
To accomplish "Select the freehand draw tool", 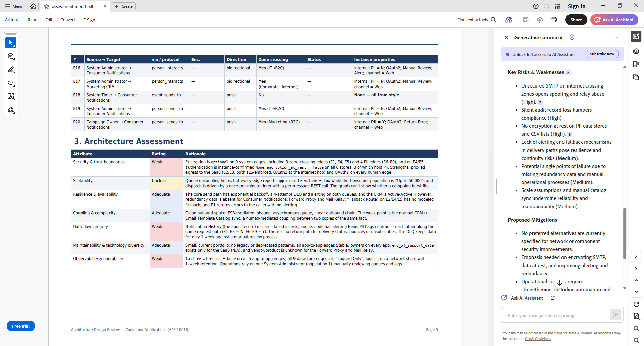I will [11, 83].
